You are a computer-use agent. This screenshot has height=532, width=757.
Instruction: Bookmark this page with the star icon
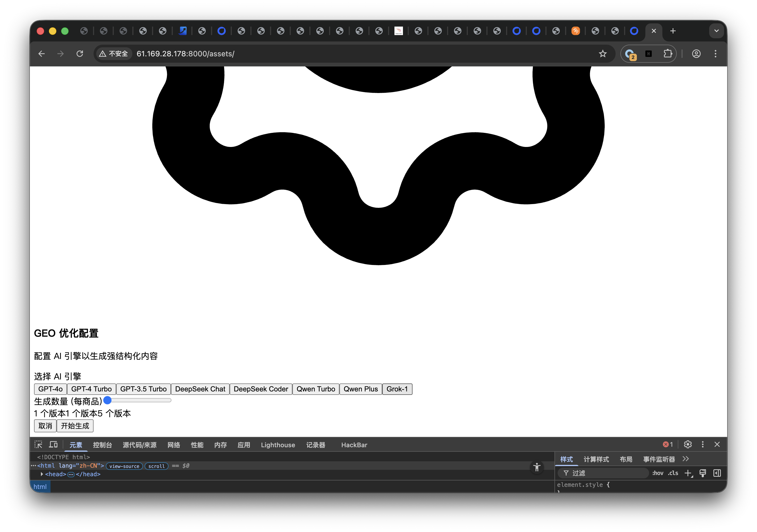[x=602, y=54]
